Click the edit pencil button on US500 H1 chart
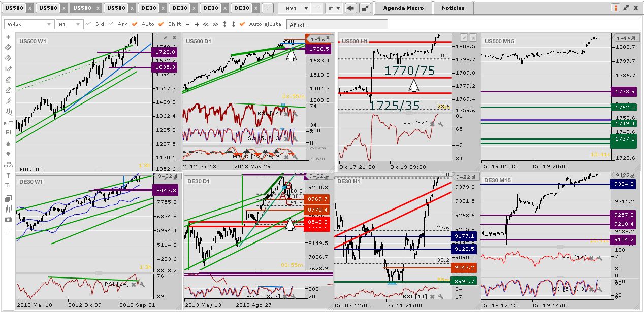 coord(464,38)
